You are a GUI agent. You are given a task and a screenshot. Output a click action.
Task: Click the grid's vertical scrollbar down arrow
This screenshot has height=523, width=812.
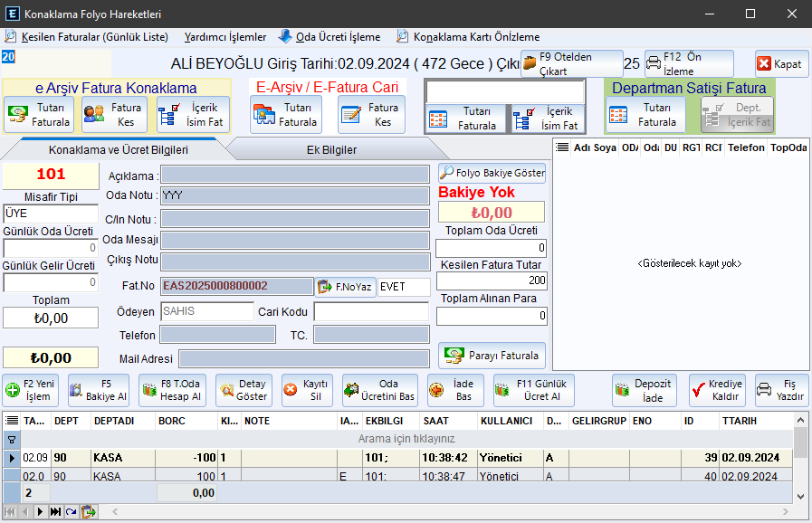click(x=800, y=495)
